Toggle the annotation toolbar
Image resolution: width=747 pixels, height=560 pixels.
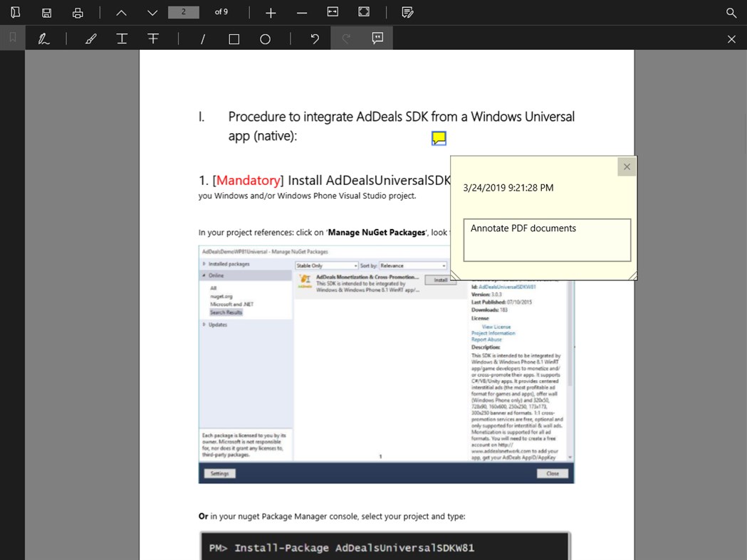[407, 12]
